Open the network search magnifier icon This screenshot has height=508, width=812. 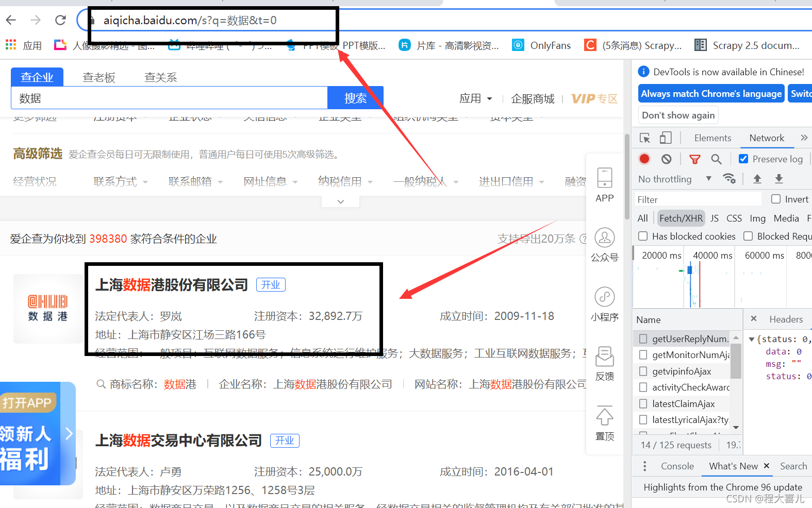point(716,159)
